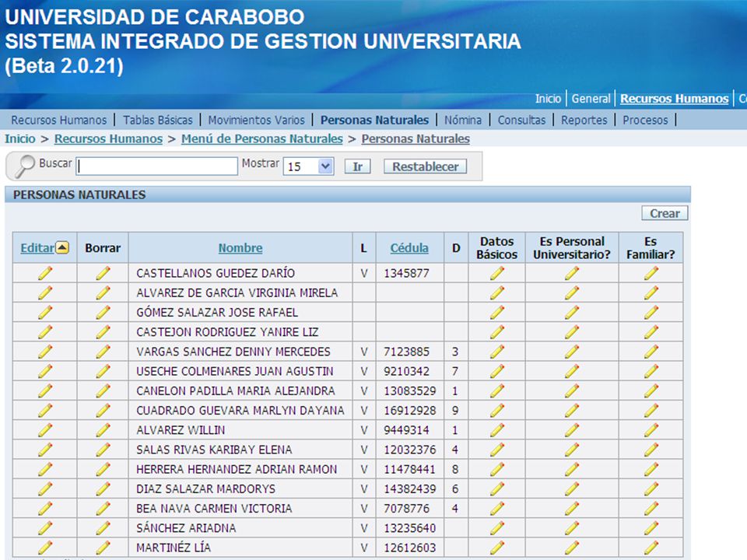Click cédula cell 16912928
Viewport: 747px width, 560px height.
410,411
